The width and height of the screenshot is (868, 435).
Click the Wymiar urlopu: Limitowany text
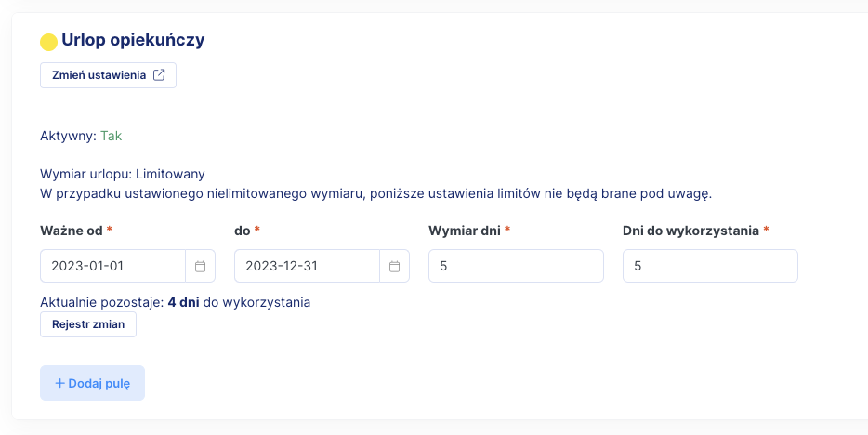point(123,174)
